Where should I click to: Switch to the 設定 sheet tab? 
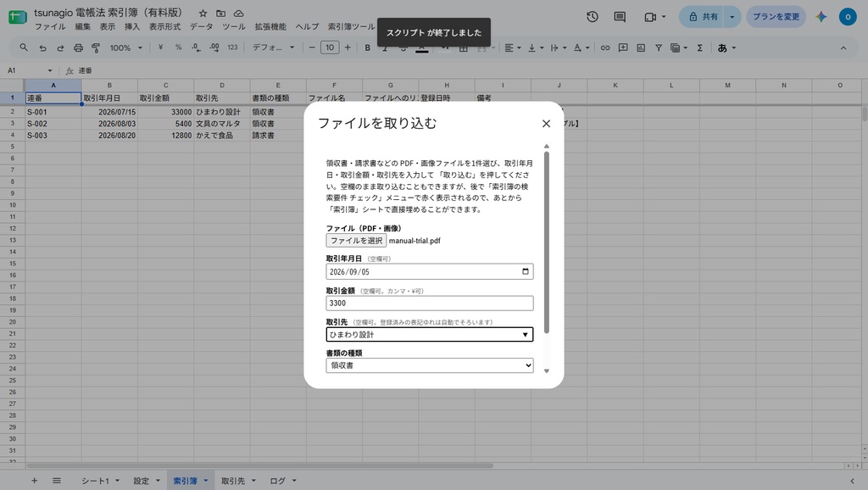pos(142,481)
